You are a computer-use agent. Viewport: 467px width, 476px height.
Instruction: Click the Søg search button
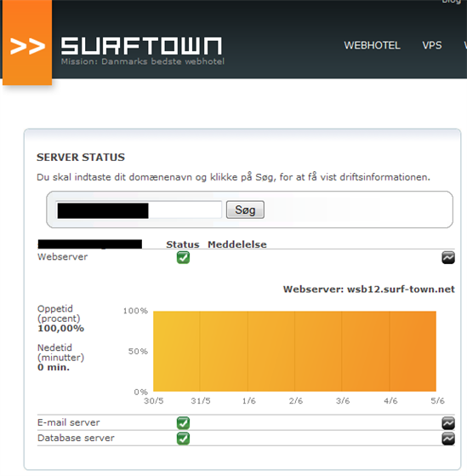(245, 209)
